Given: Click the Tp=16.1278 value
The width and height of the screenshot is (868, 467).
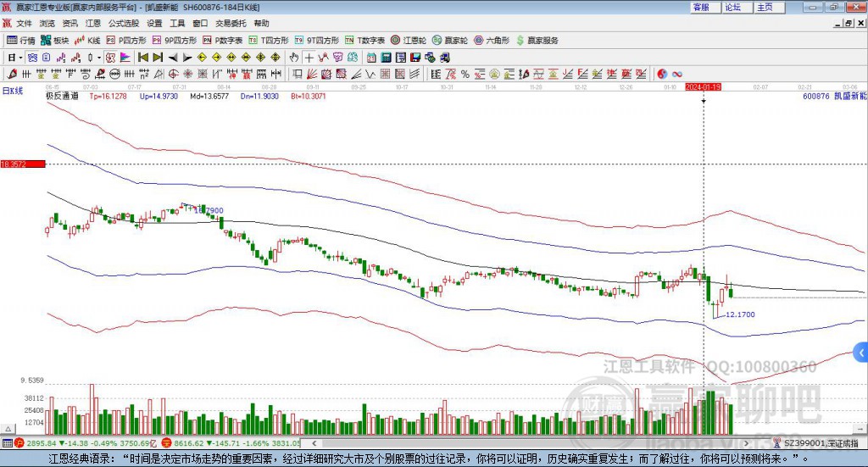Looking at the screenshot, I should pos(108,96).
